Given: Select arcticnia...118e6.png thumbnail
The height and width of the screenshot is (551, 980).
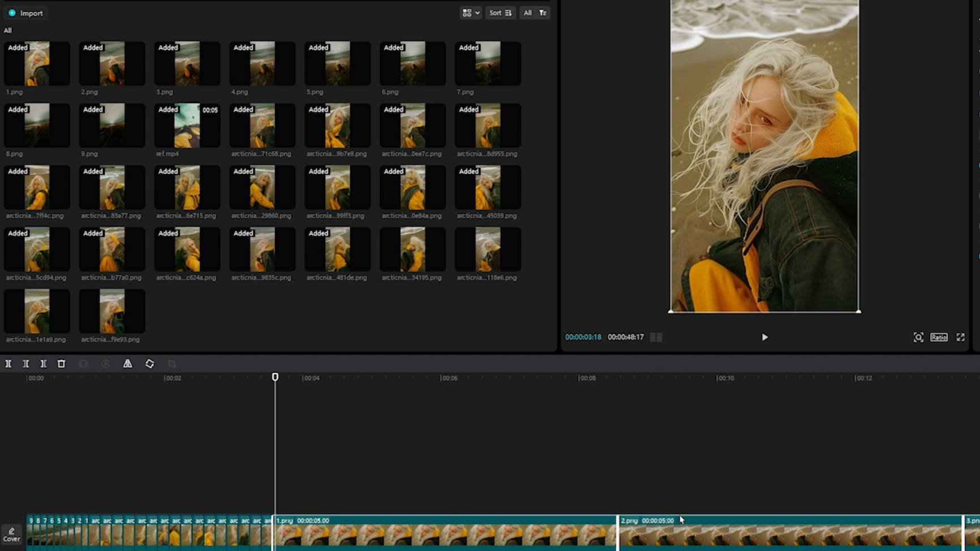Looking at the screenshot, I should pos(488,249).
